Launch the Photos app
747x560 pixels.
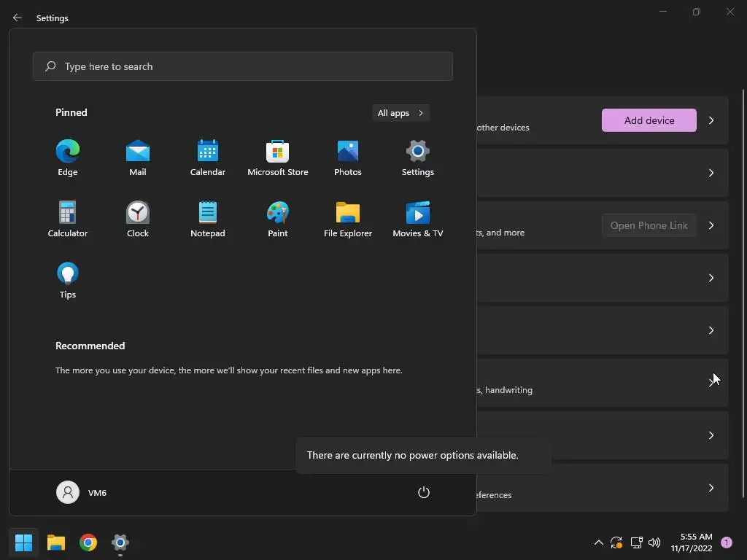point(348,158)
